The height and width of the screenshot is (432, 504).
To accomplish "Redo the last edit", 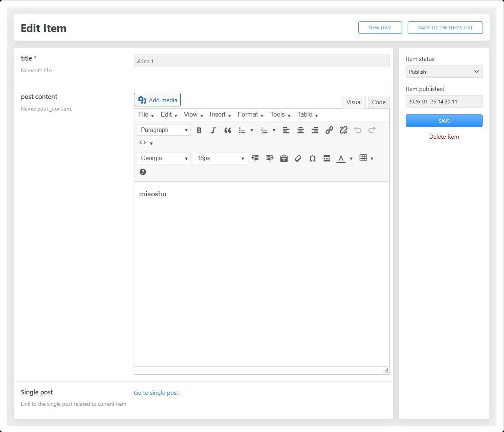I will click(372, 130).
